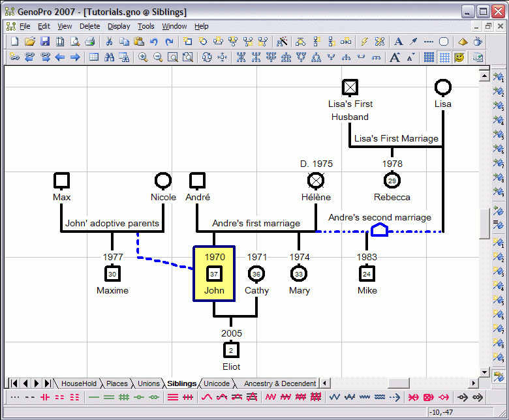Click the Print icon
This screenshot has height=420, width=509.
(x=90, y=42)
